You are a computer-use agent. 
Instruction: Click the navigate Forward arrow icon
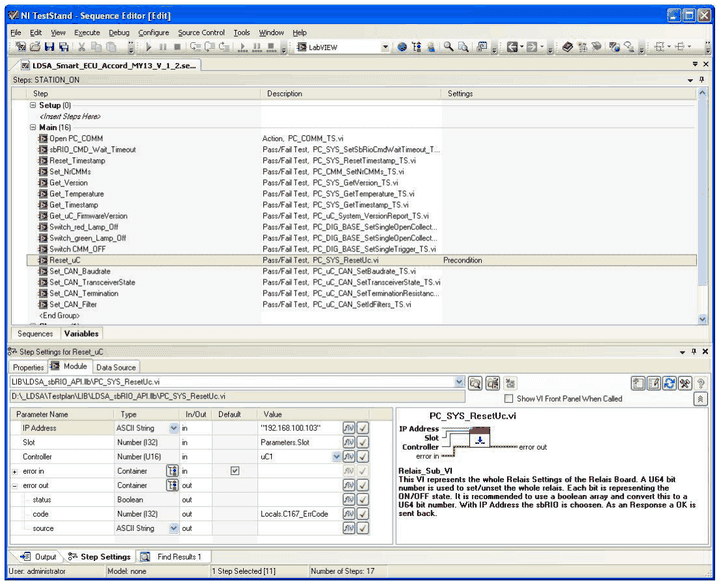pos(531,47)
